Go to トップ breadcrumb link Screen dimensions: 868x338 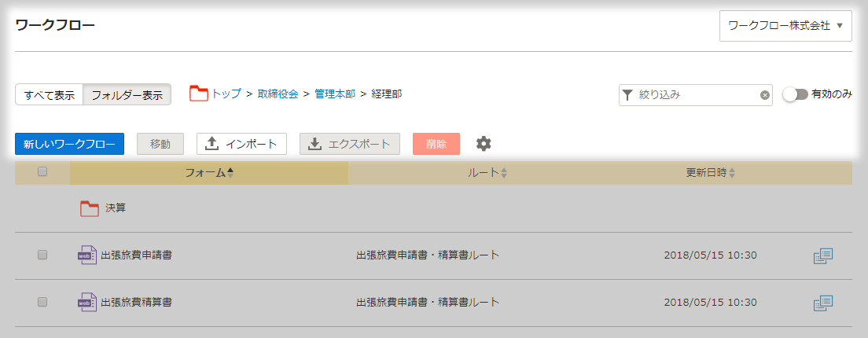pyautogui.click(x=226, y=94)
